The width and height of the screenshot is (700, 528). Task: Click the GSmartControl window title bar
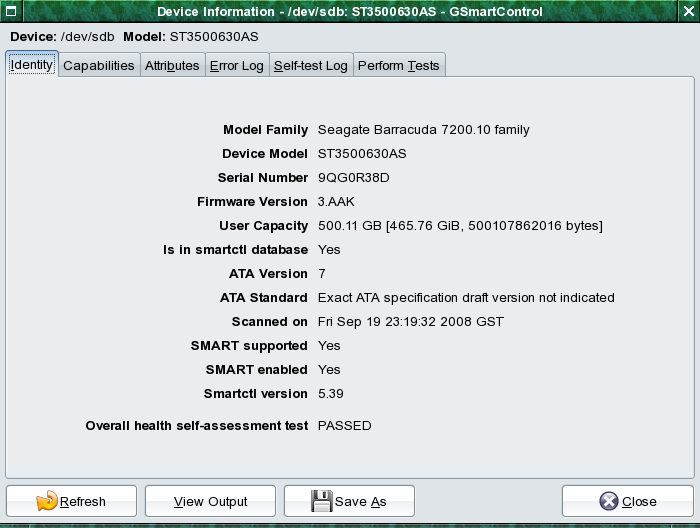350,11
